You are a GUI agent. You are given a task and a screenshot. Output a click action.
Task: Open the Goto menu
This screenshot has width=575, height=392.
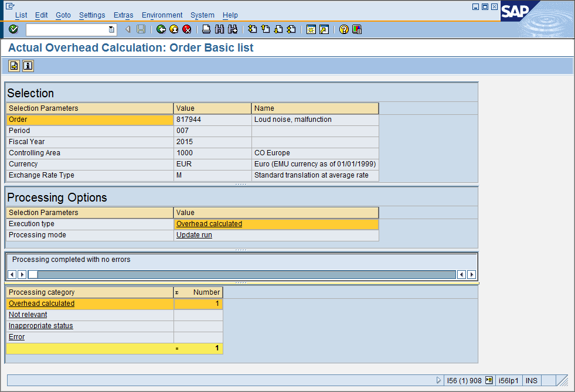tap(63, 15)
